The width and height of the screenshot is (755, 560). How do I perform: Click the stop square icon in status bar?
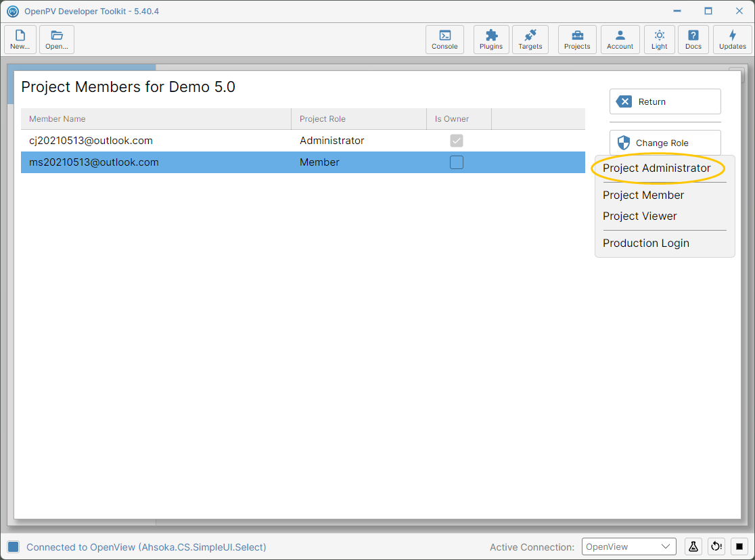739,546
